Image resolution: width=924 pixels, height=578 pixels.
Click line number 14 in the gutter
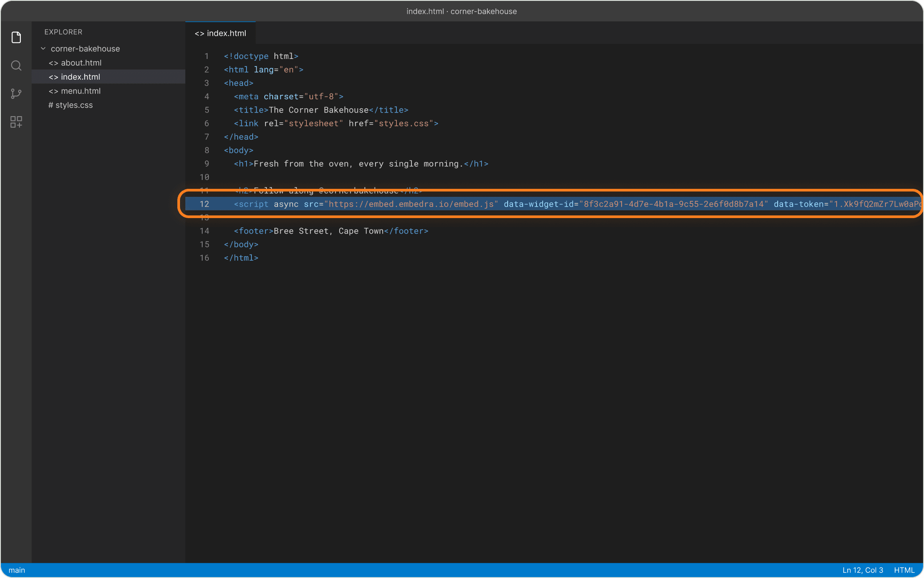click(204, 231)
